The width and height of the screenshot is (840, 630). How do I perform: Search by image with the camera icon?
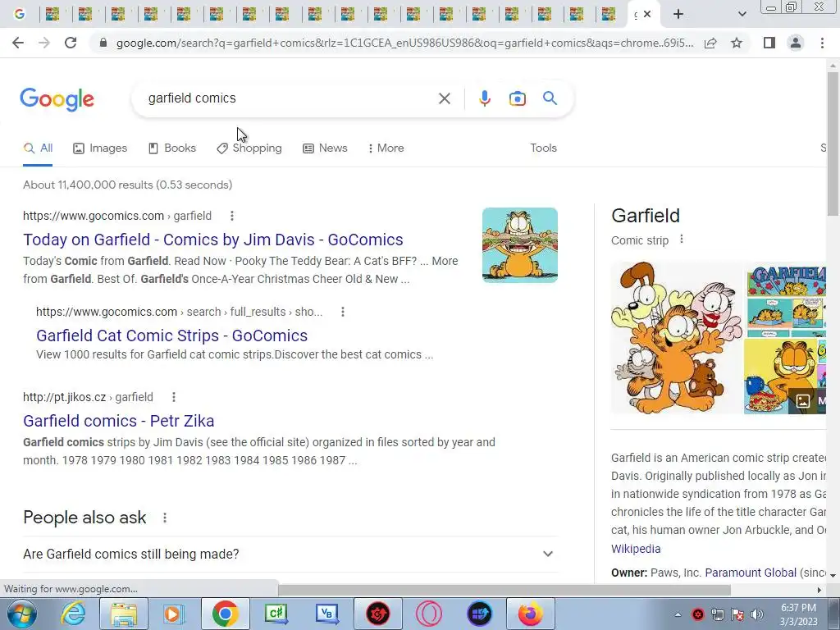(517, 98)
